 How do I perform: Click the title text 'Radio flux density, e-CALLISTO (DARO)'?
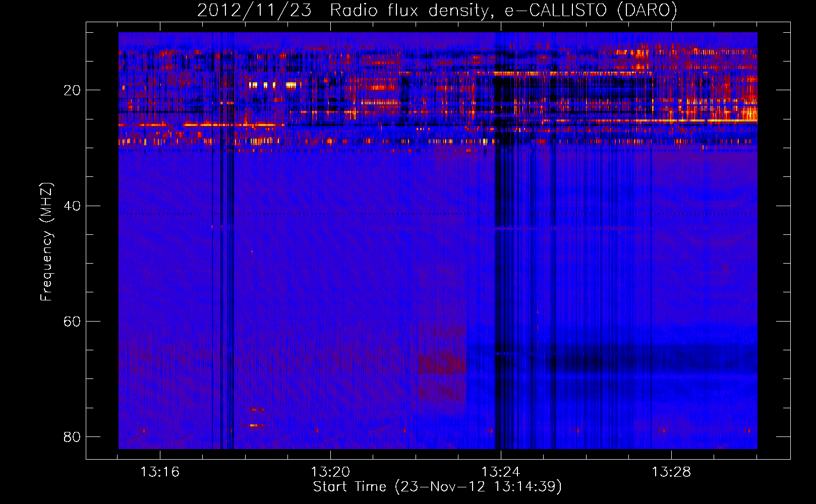tap(503, 11)
